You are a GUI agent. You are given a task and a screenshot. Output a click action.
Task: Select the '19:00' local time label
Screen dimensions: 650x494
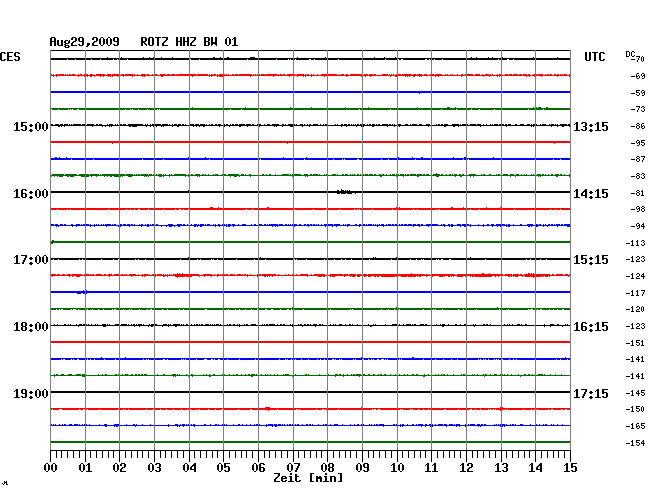click(31, 393)
